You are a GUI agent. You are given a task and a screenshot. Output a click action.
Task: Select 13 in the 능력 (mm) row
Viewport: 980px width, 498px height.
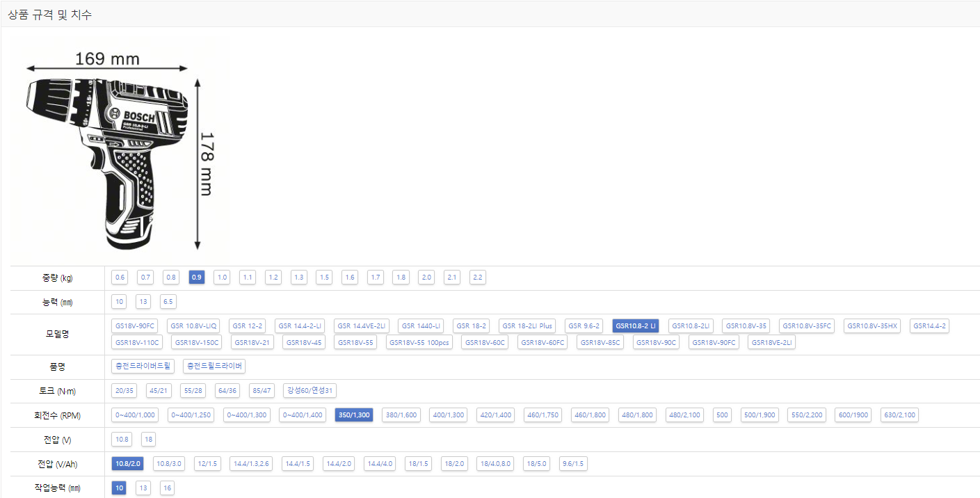click(143, 302)
